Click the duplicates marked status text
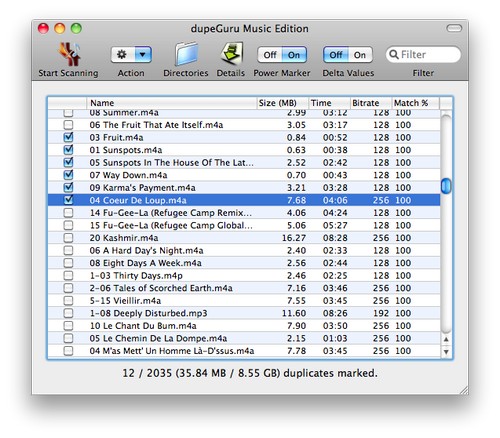The height and width of the screenshot is (438, 500). [x=250, y=373]
